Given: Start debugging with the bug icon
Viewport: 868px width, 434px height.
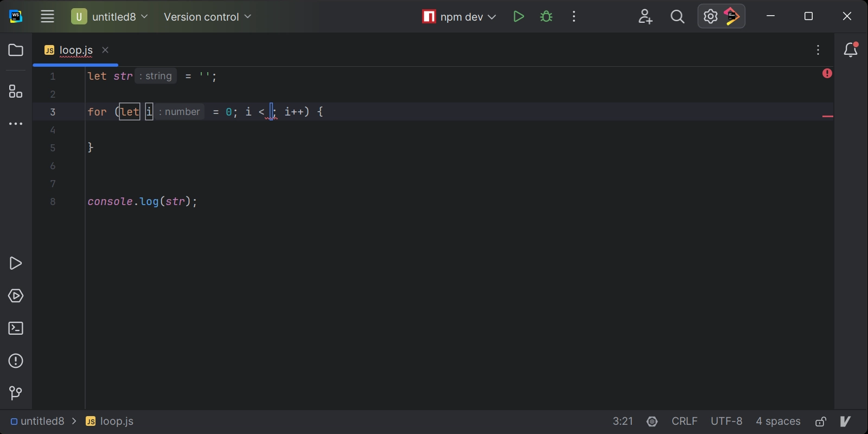Looking at the screenshot, I should pos(546,16).
